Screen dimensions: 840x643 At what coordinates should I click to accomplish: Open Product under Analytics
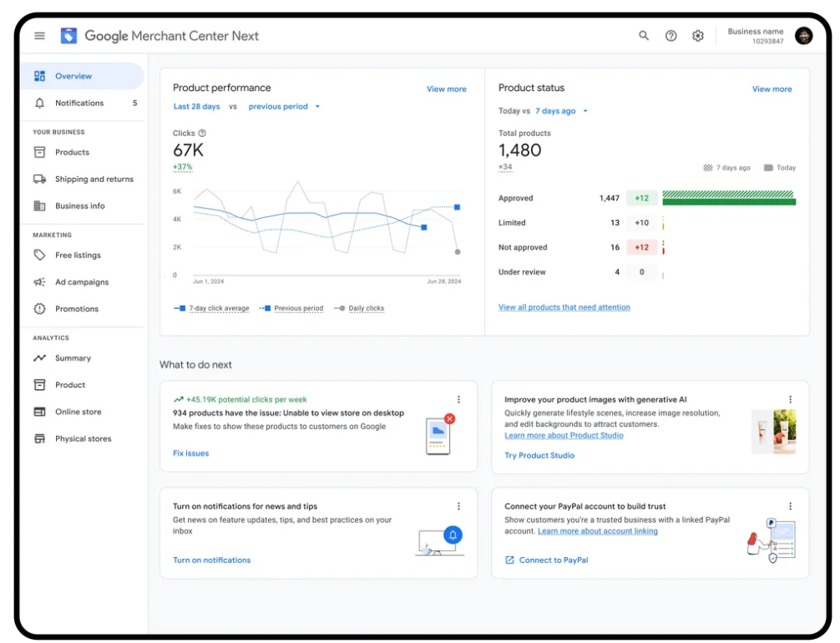[82, 385]
